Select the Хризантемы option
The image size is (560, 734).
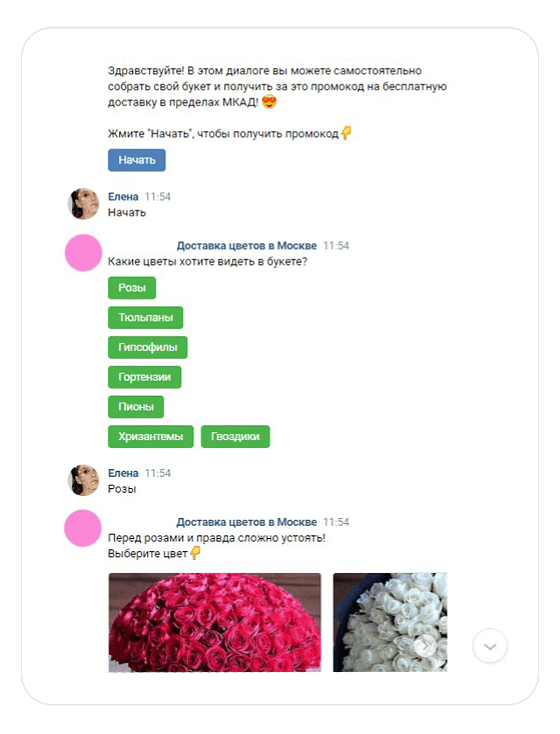point(150,437)
